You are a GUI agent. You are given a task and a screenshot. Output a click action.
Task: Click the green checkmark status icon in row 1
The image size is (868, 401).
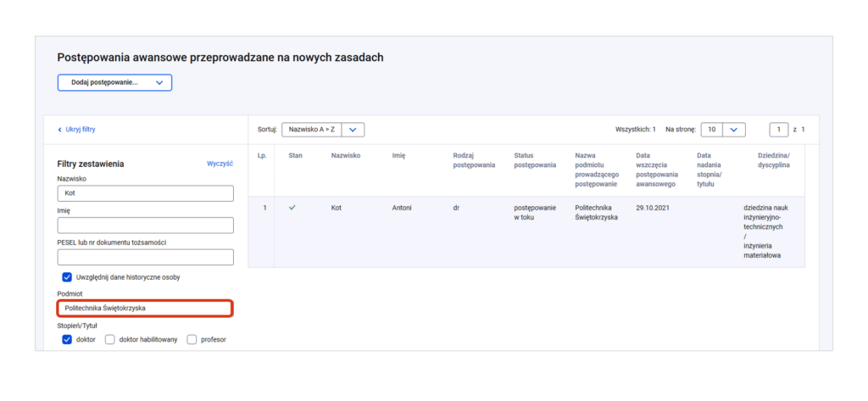coord(292,207)
